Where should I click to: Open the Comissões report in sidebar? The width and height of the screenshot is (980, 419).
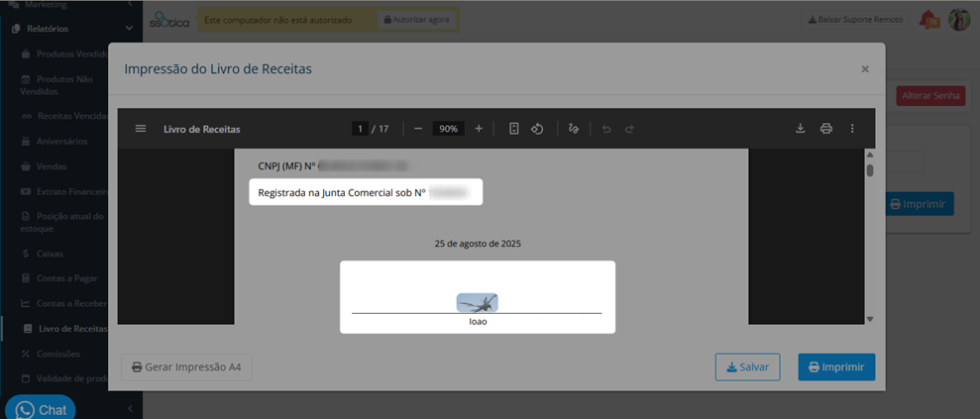coord(59,354)
